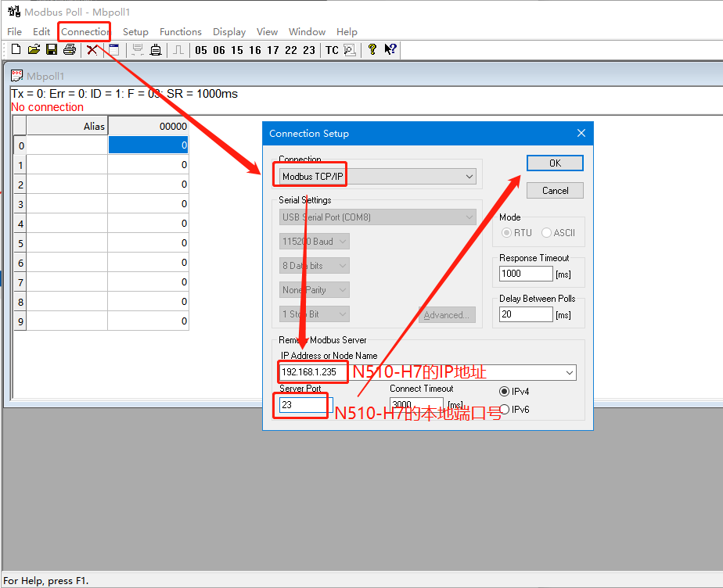This screenshot has height=588, width=723.
Task: Click the Print toolbar icon
Action: 70,50
